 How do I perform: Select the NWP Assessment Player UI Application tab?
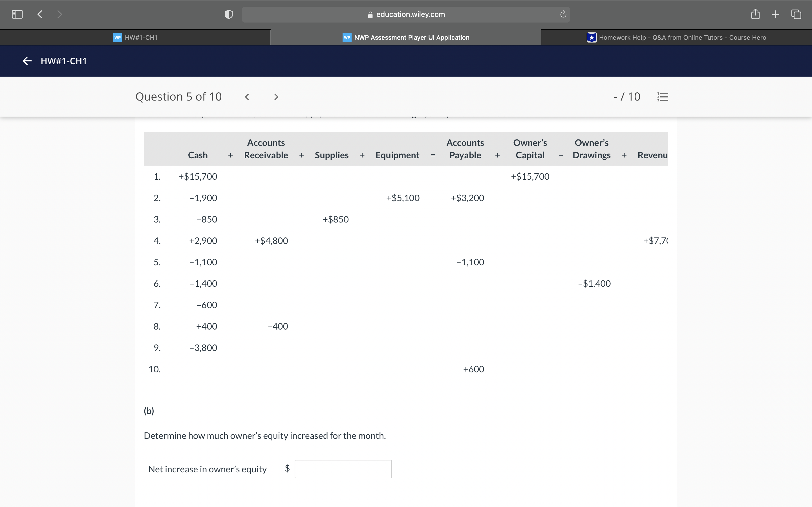(411, 37)
